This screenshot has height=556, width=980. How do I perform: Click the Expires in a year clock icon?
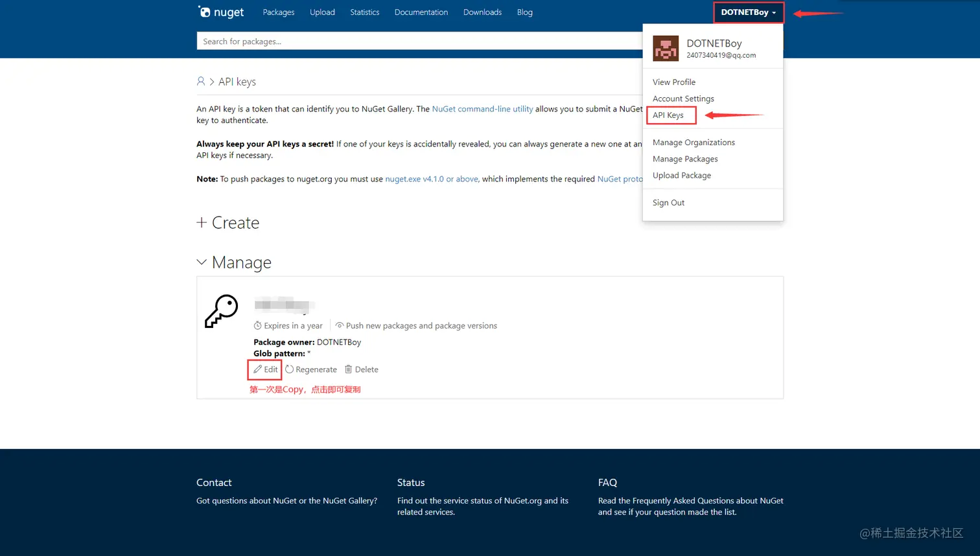coord(257,326)
